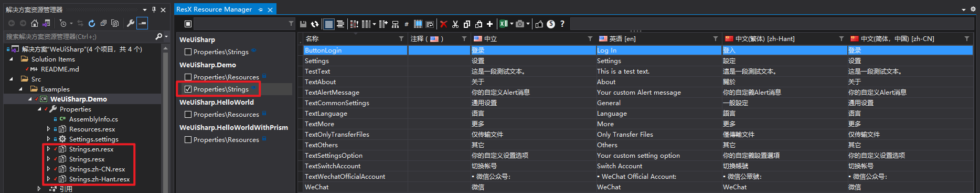Click the white plus Add New Key icon

[490, 24]
